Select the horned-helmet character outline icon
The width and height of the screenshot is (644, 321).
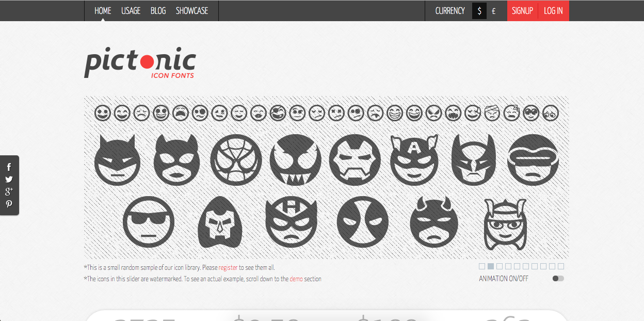click(505, 223)
